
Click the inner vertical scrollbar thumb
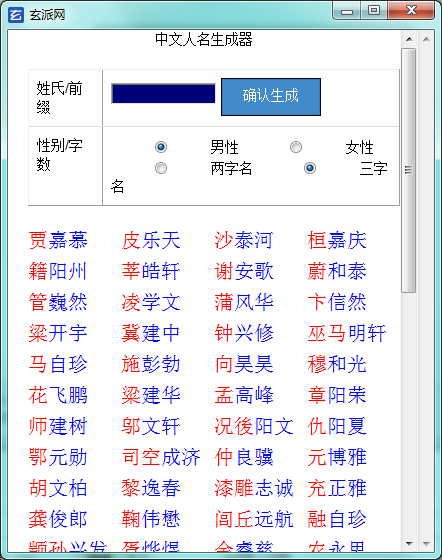coord(409,170)
